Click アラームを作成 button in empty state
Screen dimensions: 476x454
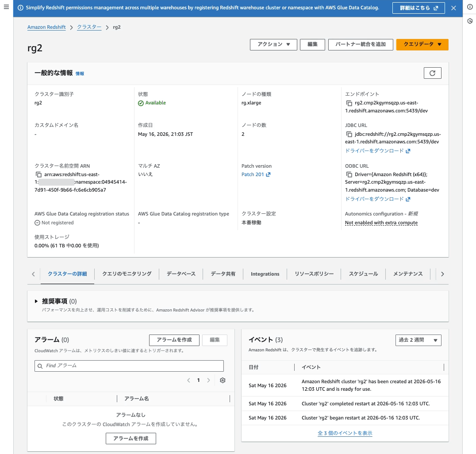131,439
